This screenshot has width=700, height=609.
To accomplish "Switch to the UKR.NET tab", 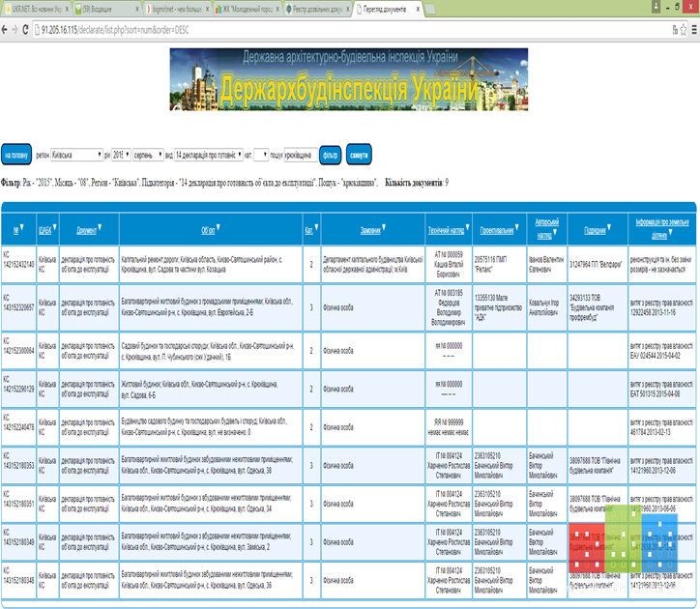I will point(37,9).
